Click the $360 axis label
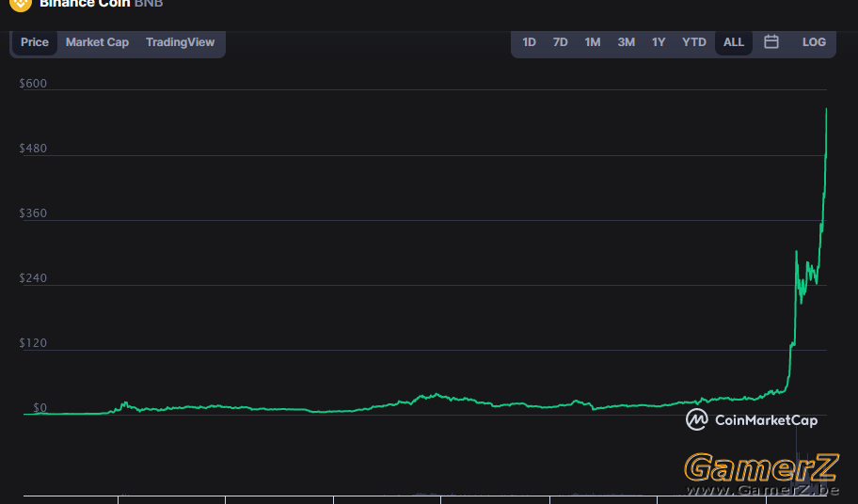Viewport: 858px width, 504px height. (x=33, y=213)
